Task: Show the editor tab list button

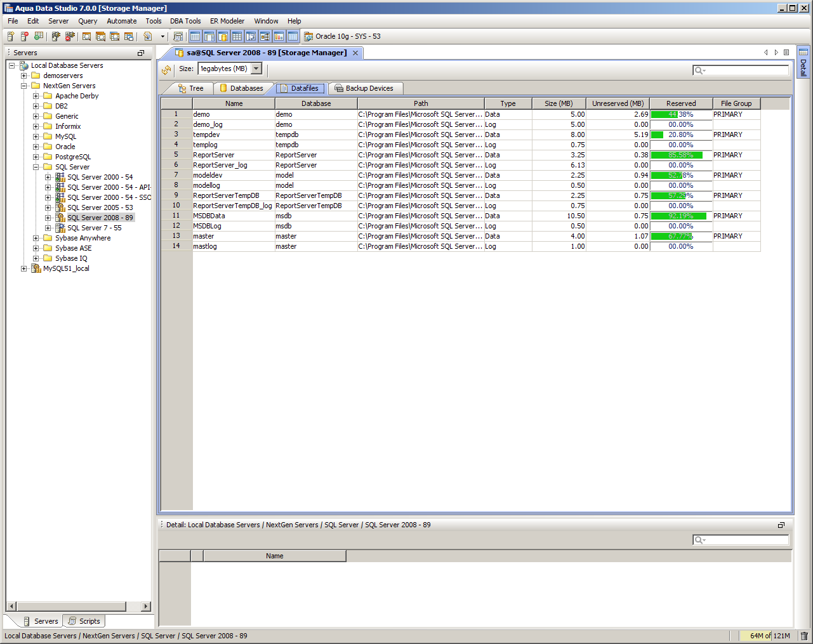Action: 786,53
